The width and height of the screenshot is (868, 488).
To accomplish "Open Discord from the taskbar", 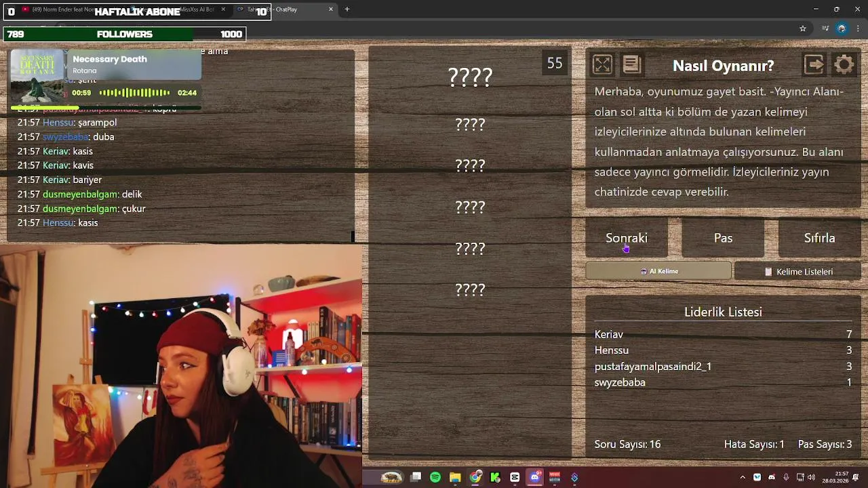I will (535, 477).
